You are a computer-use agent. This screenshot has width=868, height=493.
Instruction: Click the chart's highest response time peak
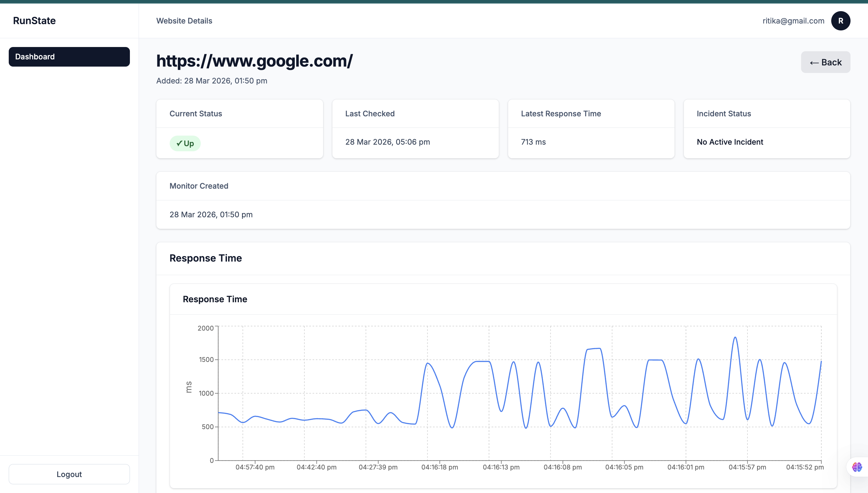pyautogui.click(x=735, y=337)
